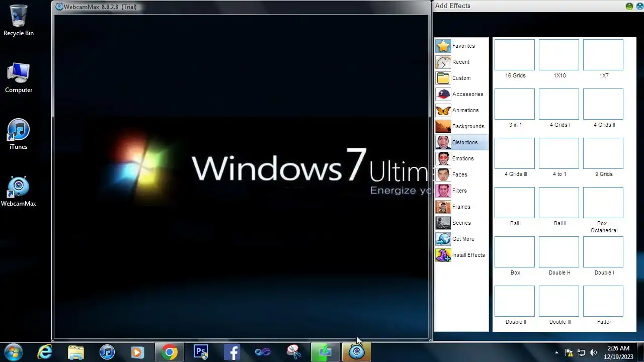Open the volume speaker tray icon

click(593, 352)
